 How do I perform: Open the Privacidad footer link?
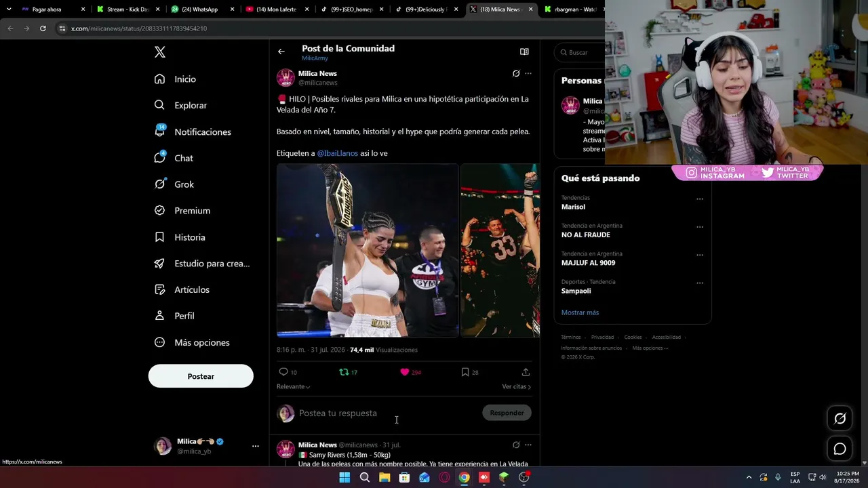(x=602, y=338)
